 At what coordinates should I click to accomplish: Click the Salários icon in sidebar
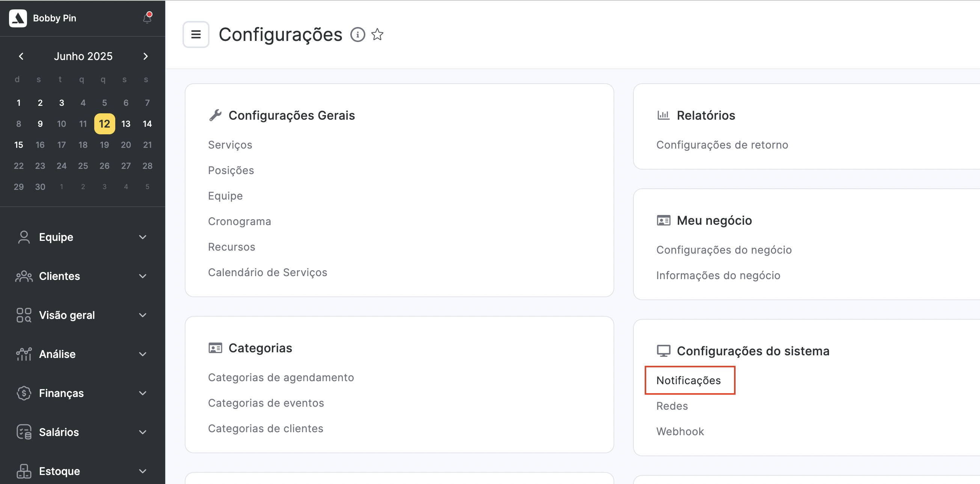24,432
